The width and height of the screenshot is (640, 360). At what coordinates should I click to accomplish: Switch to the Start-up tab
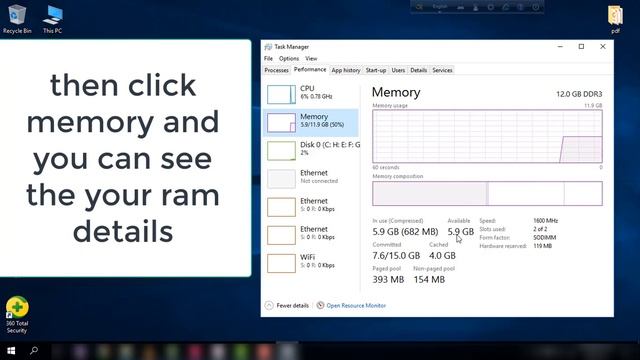[376, 70]
